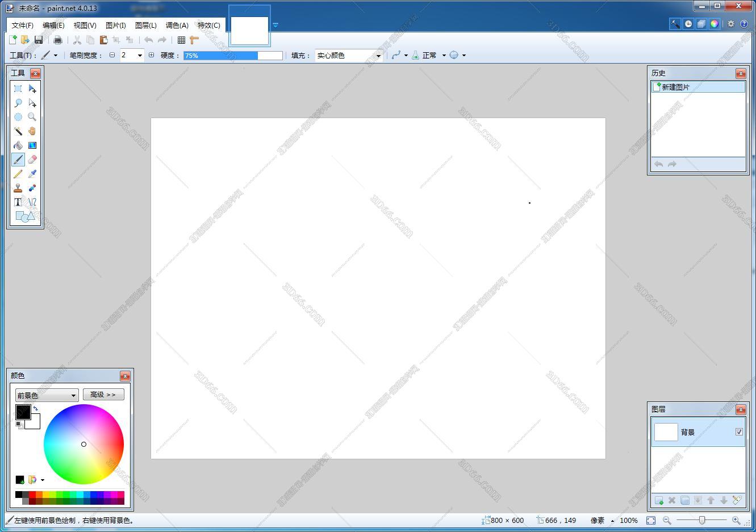
Task: Toggle the pixel grid display
Action: (x=181, y=40)
